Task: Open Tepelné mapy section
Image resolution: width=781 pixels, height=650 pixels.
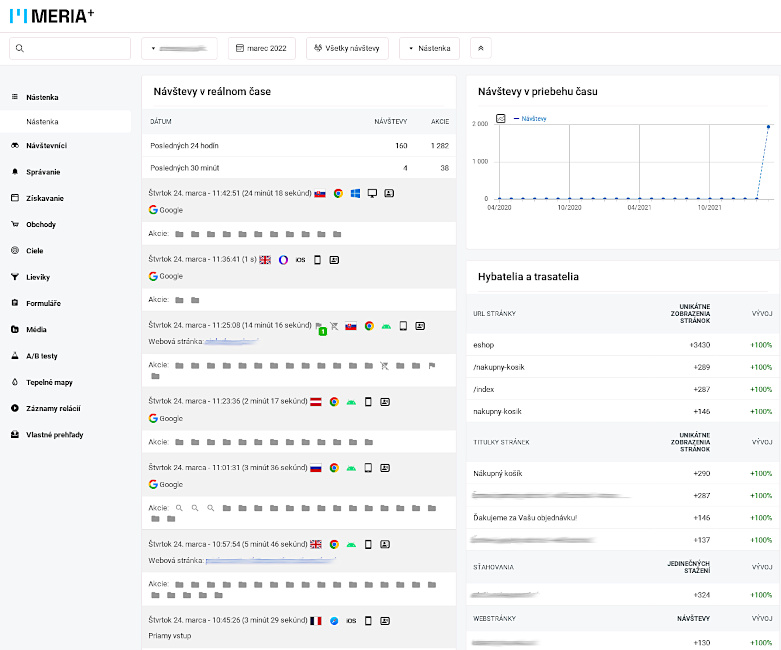Action: coord(49,383)
